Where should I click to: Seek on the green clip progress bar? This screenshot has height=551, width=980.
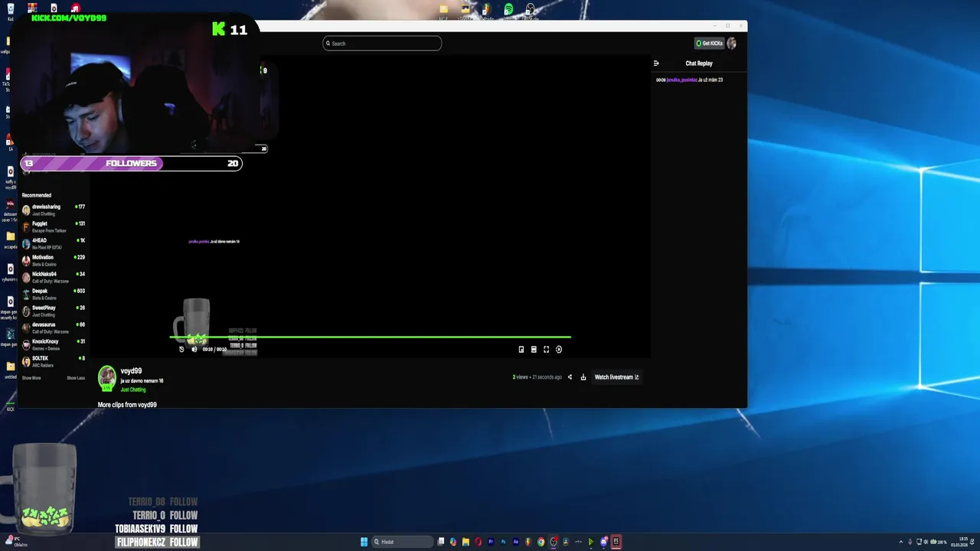point(370,337)
